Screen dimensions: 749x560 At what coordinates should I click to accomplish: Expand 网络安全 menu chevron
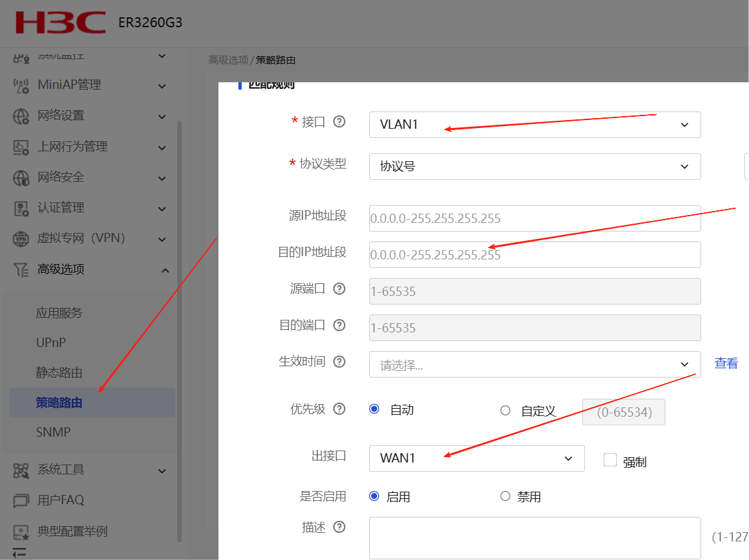pyautogui.click(x=163, y=178)
